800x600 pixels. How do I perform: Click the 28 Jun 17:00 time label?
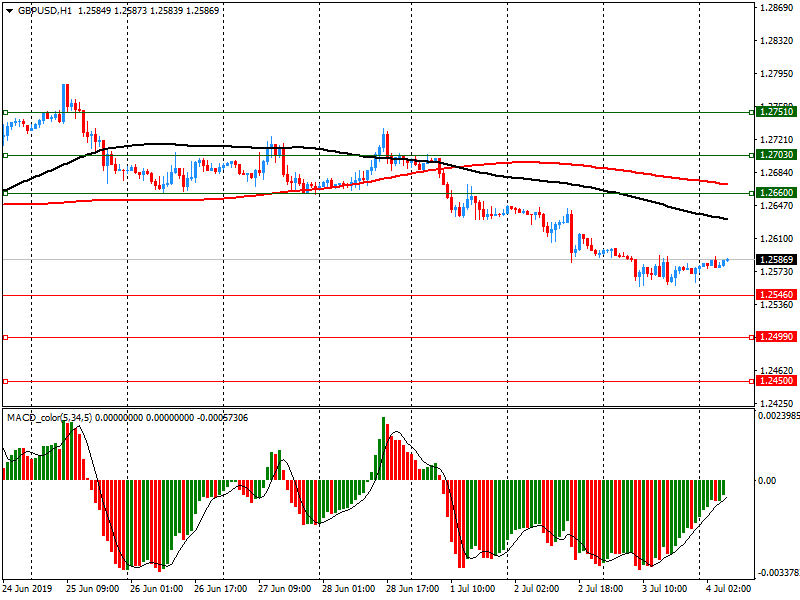click(413, 589)
